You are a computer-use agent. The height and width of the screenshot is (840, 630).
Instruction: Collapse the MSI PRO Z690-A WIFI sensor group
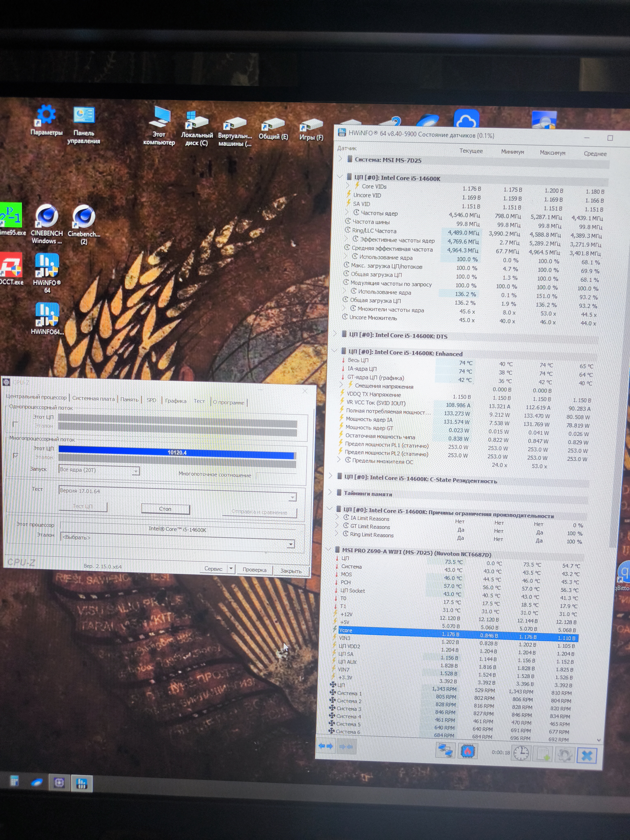tap(329, 549)
